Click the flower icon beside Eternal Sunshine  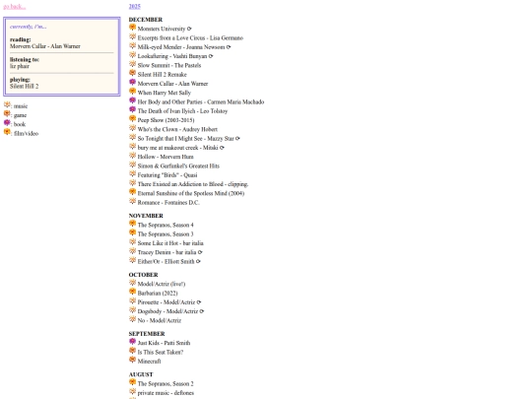coord(133,192)
